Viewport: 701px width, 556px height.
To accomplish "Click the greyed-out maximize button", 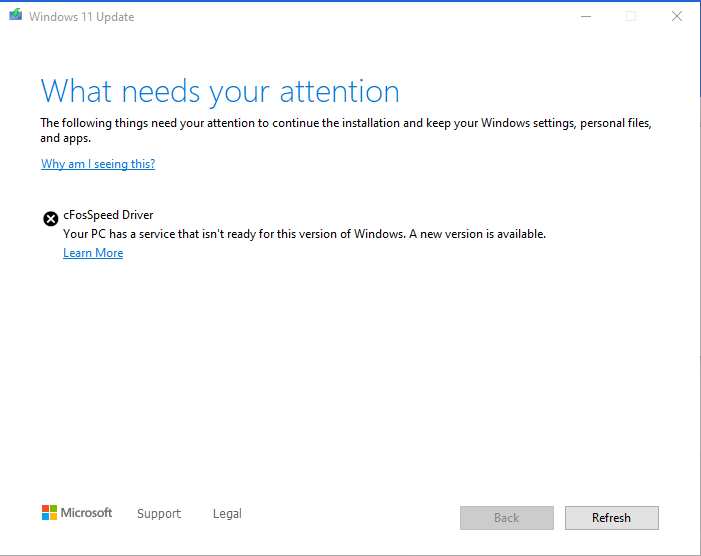I will (631, 16).
